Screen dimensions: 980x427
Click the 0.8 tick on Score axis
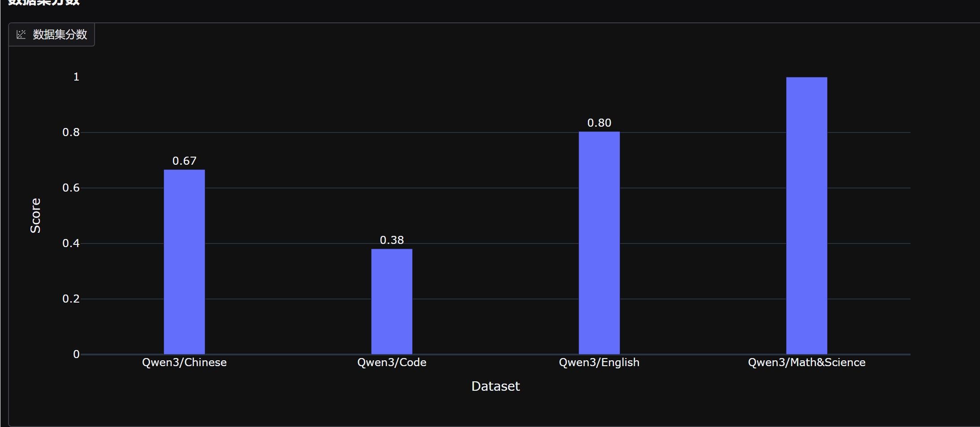[x=71, y=132]
